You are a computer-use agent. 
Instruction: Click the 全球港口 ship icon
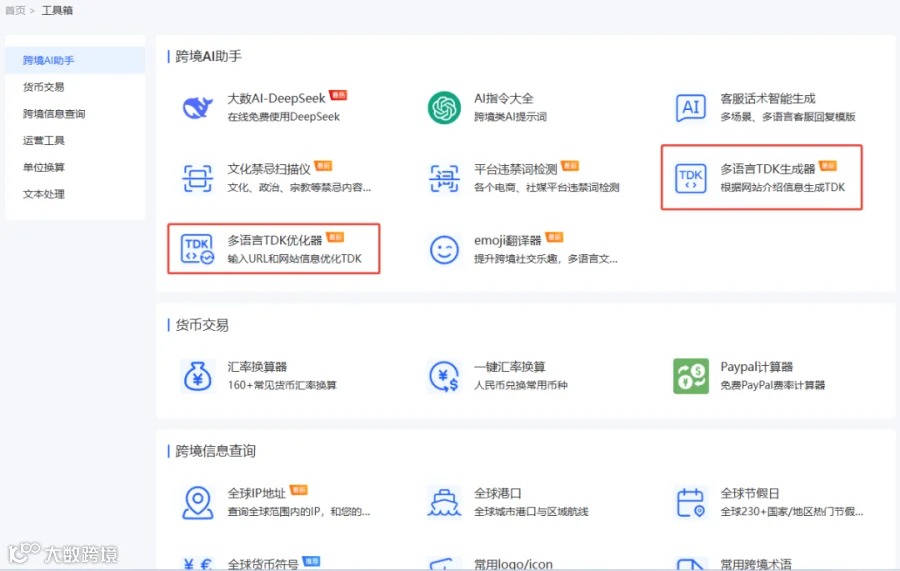[x=444, y=502]
